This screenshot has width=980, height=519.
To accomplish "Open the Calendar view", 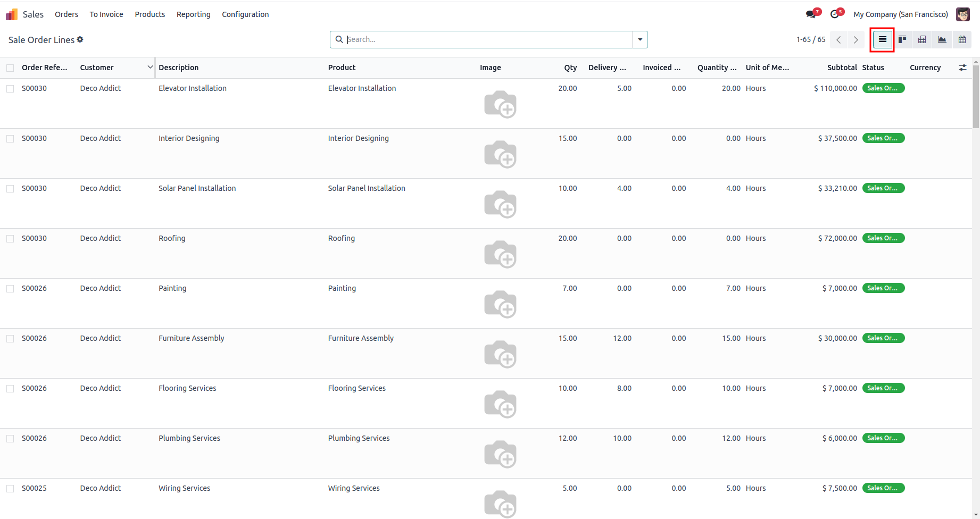I will (x=962, y=39).
